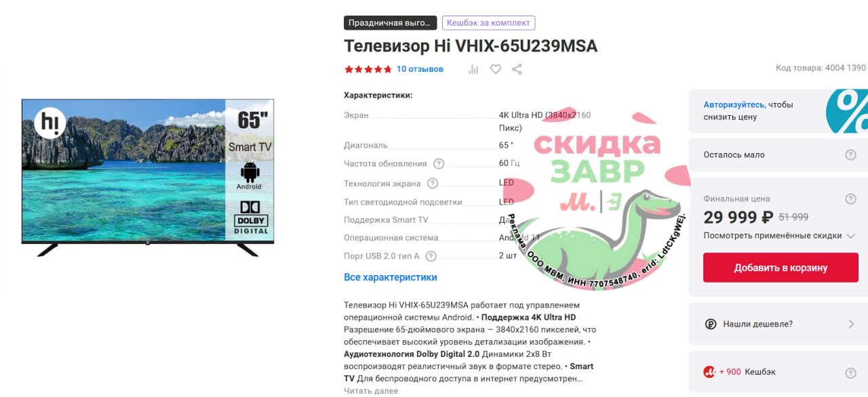
Task: Click the Праздничная выгода badge
Action: point(389,23)
